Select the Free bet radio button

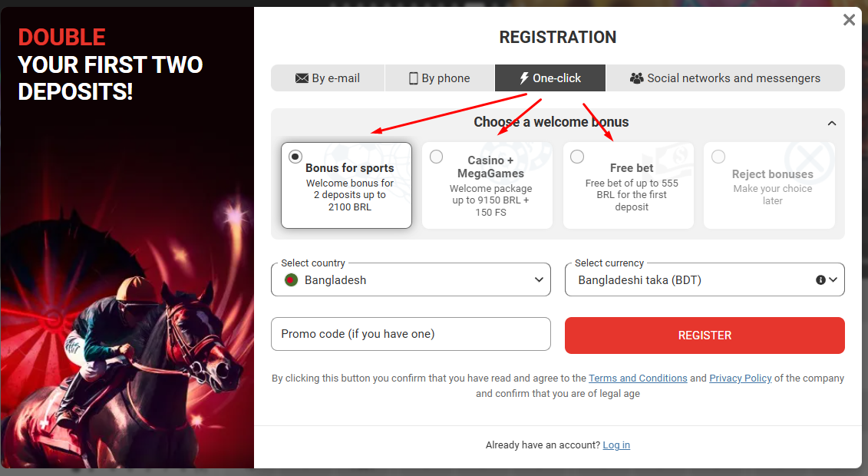pyautogui.click(x=577, y=157)
